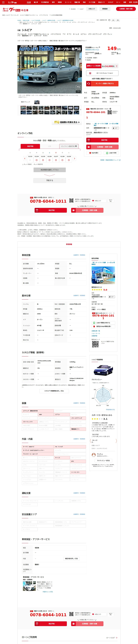
Task: Click the 物件QRコード image in dealer sidebar
Action: pyautogui.click(x=95, y=344)
